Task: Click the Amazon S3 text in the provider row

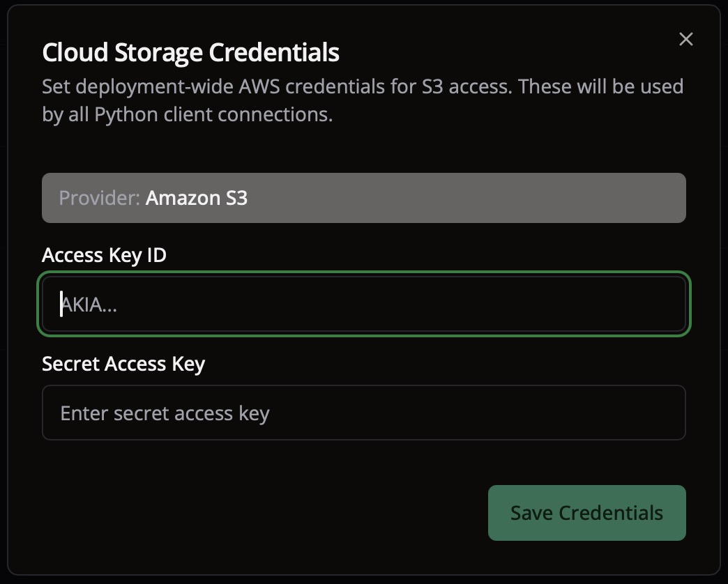Action: pos(197,198)
